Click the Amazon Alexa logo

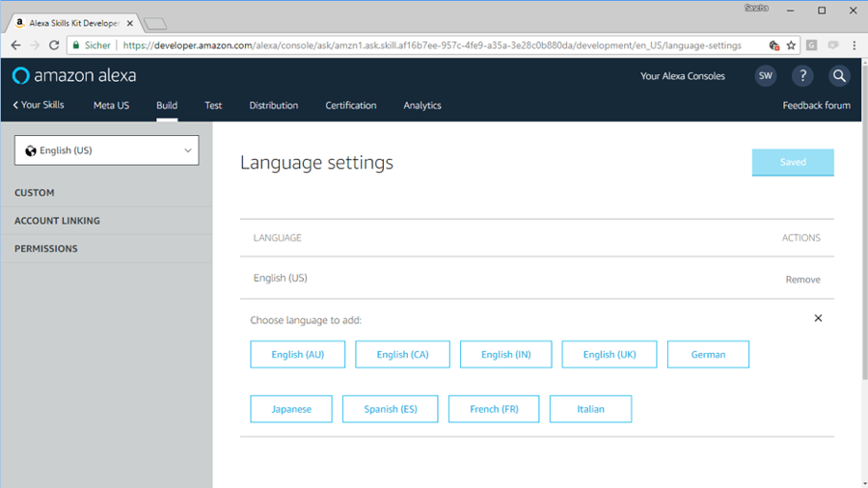click(74, 75)
